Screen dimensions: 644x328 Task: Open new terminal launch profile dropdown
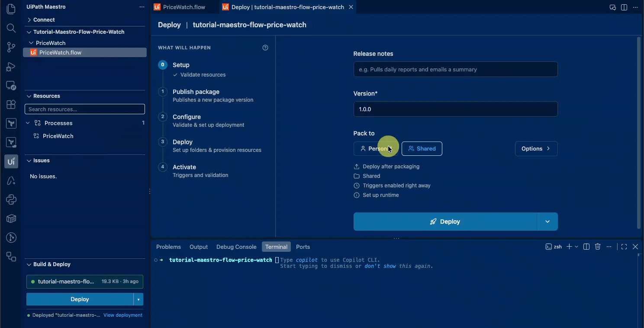(x=576, y=247)
